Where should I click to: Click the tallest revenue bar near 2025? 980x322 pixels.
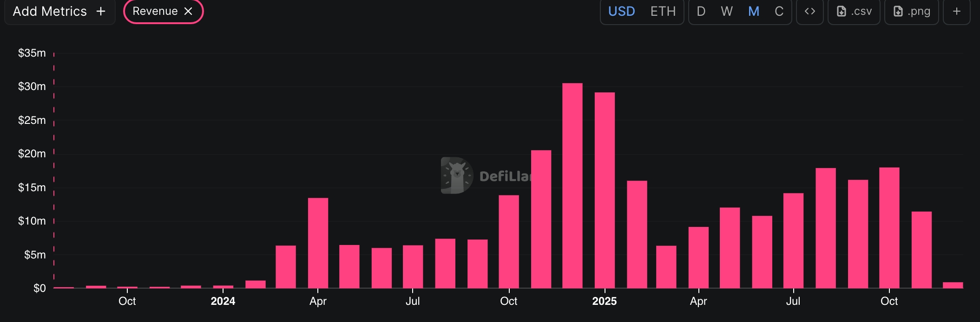coord(573,186)
